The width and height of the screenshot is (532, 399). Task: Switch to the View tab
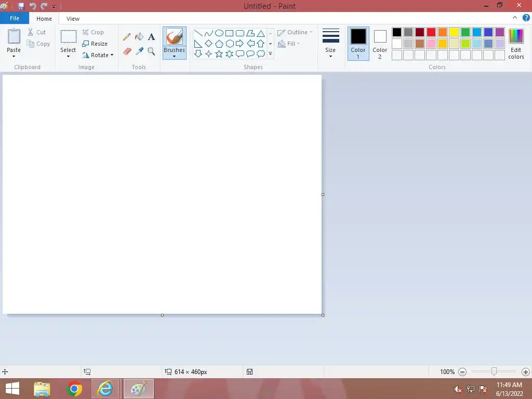73,19
